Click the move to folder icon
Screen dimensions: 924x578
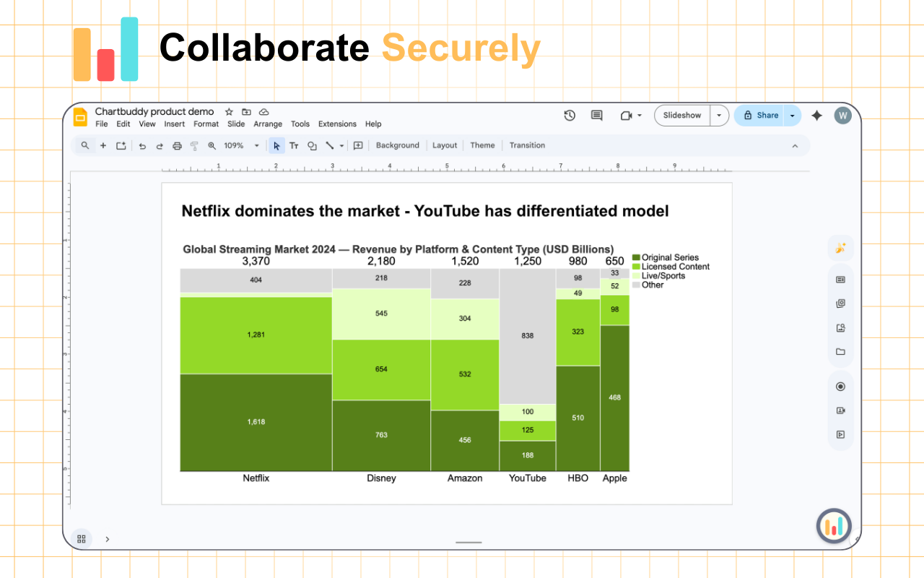pos(246,112)
